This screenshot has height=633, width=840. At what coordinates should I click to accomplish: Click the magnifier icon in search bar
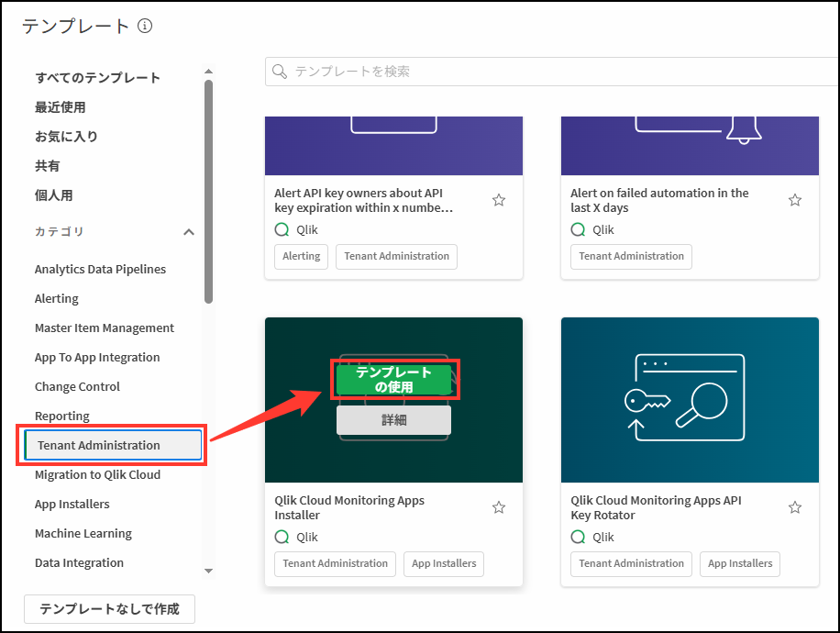click(x=280, y=72)
